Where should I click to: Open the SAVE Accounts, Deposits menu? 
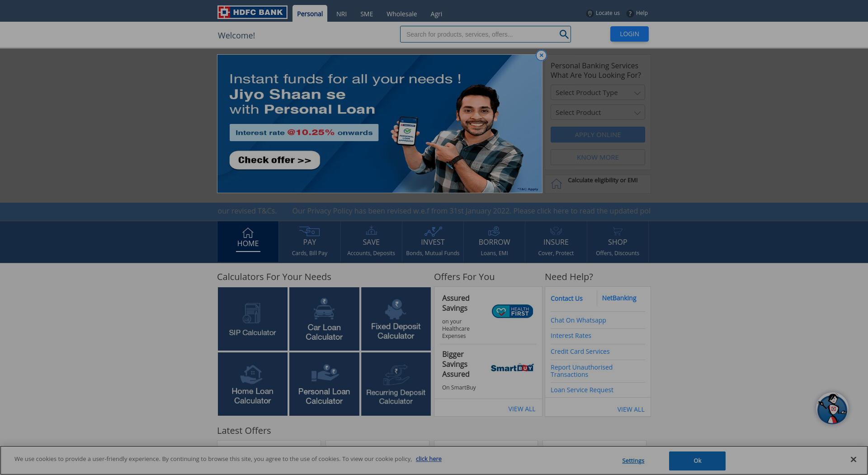[371, 242]
